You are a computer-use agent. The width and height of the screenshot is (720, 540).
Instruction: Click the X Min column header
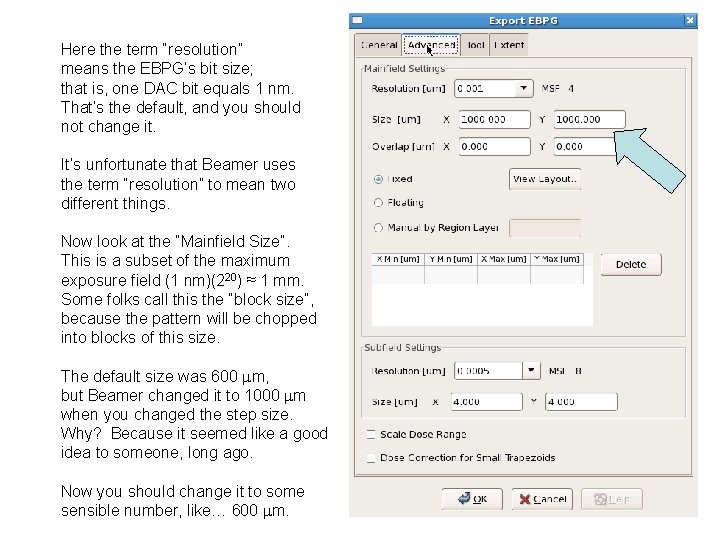coord(397,259)
